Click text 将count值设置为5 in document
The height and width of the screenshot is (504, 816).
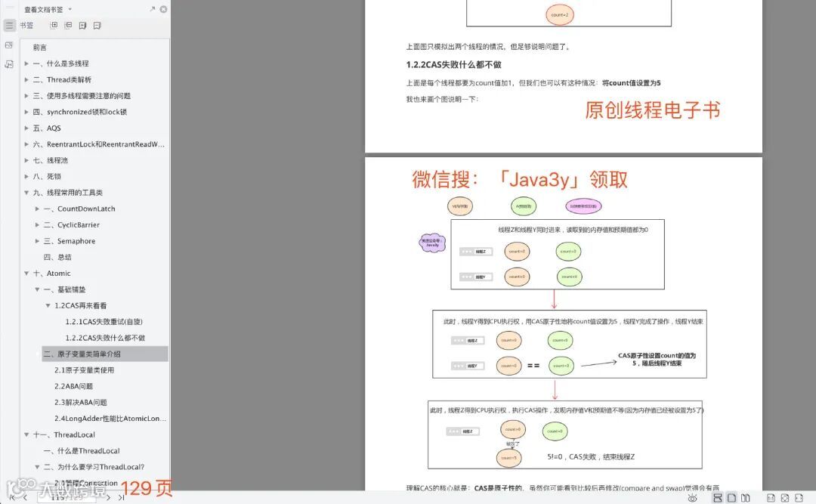click(x=631, y=83)
